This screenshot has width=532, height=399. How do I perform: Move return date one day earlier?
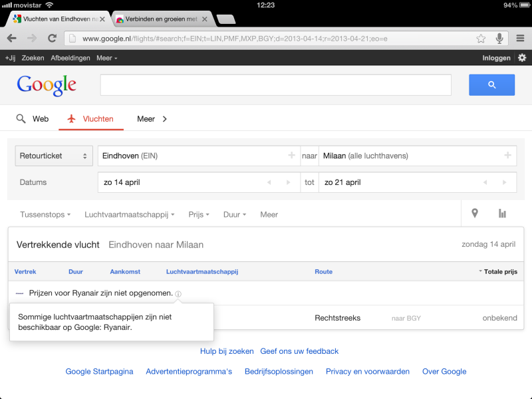coord(485,182)
